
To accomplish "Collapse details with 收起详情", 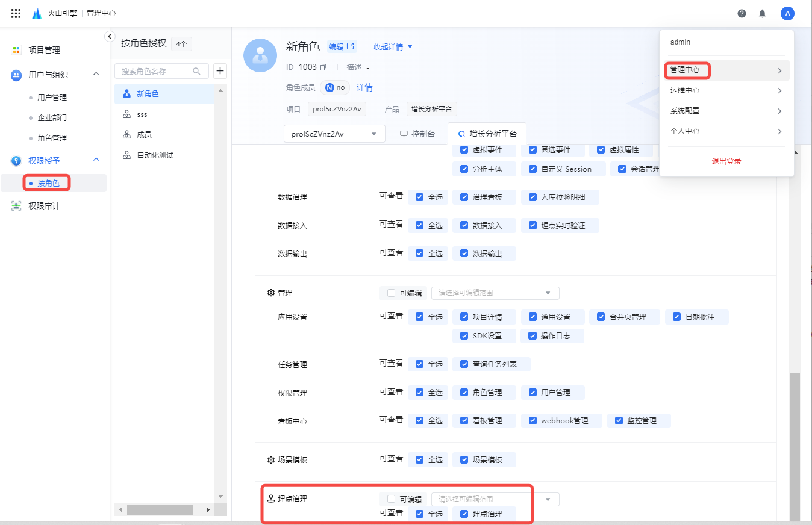I will click(x=393, y=46).
